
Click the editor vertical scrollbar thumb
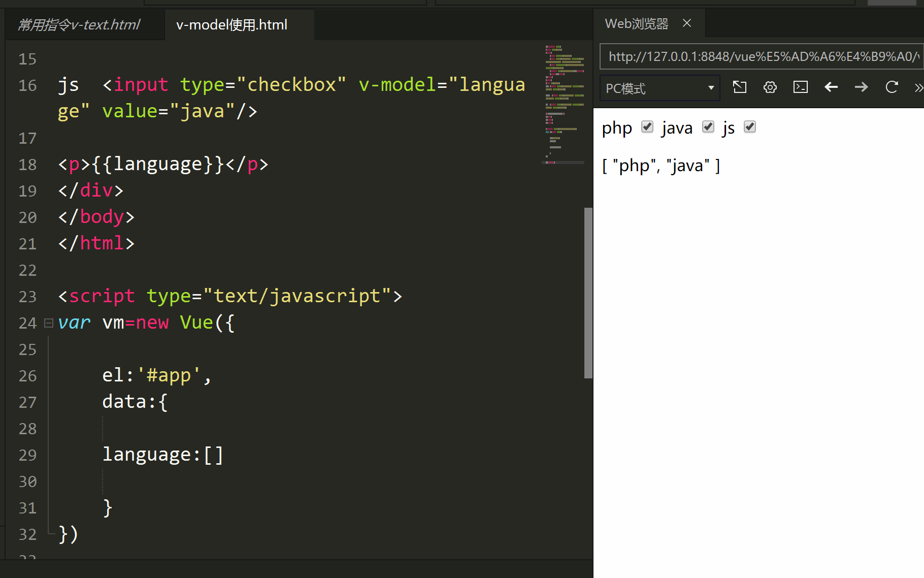(588, 293)
